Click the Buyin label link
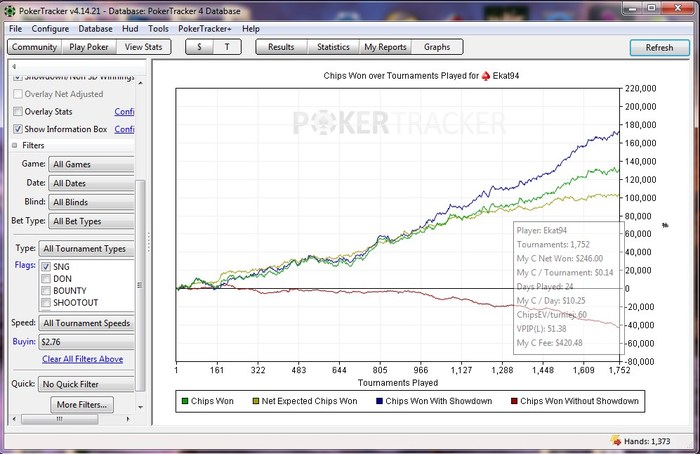Viewport: 700px width, 454px height. pyautogui.click(x=24, y=342)
